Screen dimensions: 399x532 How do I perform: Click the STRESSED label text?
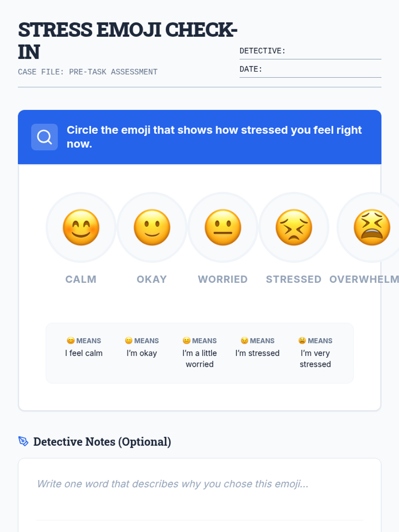pyautogui.click(x=294, y=279)
